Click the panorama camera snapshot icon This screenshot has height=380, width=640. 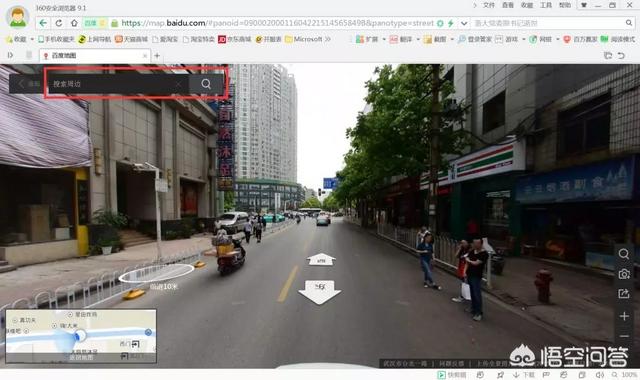pyautogui.click(x=624, y=274)
